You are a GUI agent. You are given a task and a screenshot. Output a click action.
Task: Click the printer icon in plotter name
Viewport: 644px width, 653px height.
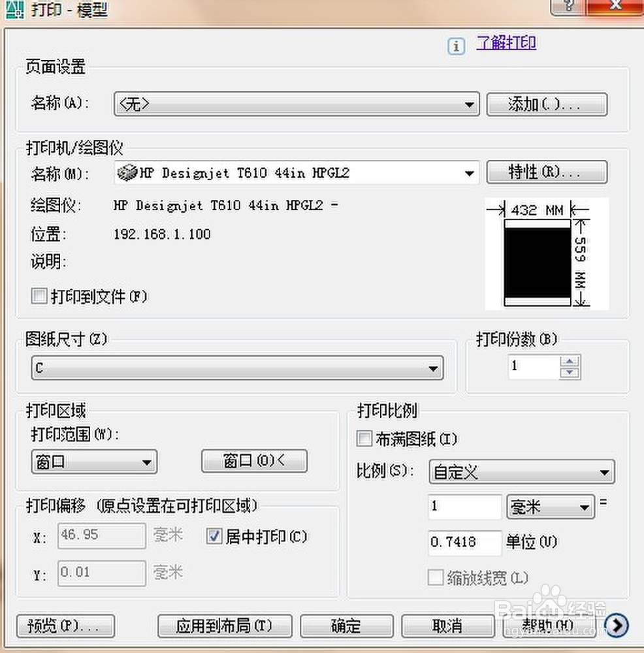tap(127, 172)
